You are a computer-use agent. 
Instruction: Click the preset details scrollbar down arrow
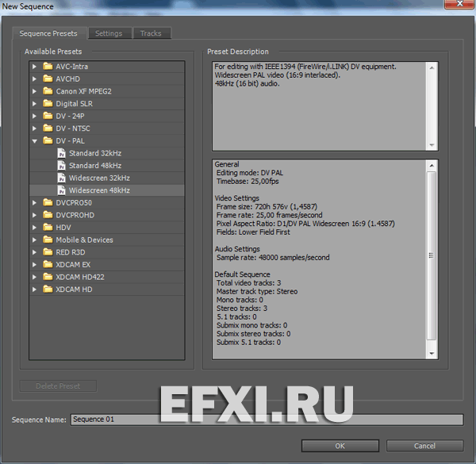click(432, 355)
